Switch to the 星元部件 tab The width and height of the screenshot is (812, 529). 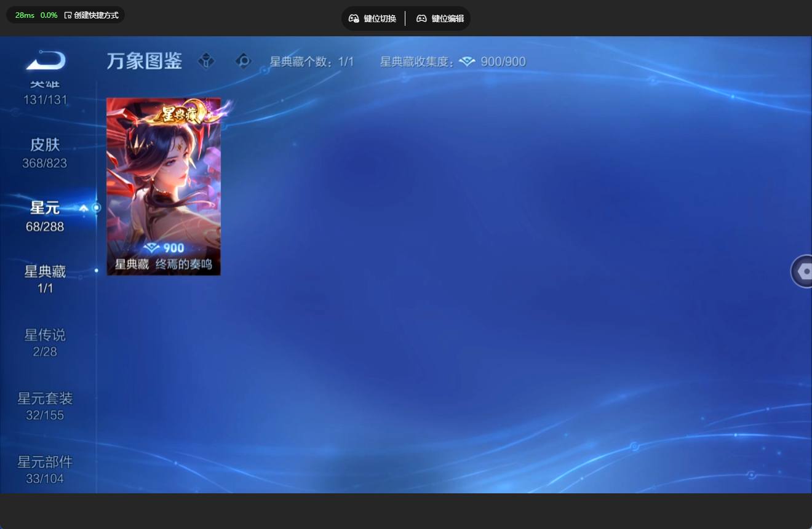point(45,469)
